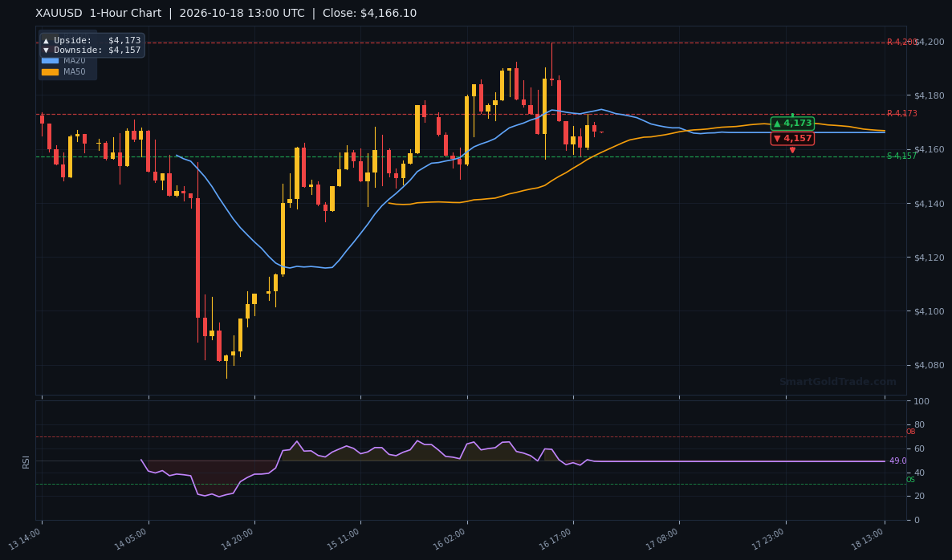Click the "16 17:00" time axis label
The width and height of the screenshot is (952, 560).
coord(556,539)
